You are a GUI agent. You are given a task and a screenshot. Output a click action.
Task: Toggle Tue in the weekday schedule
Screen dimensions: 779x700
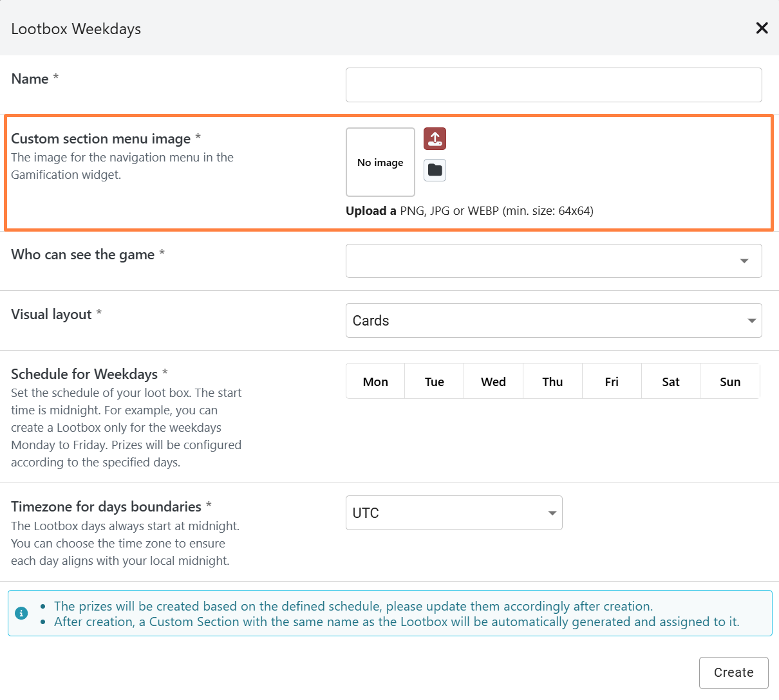(x=435, y=382)
